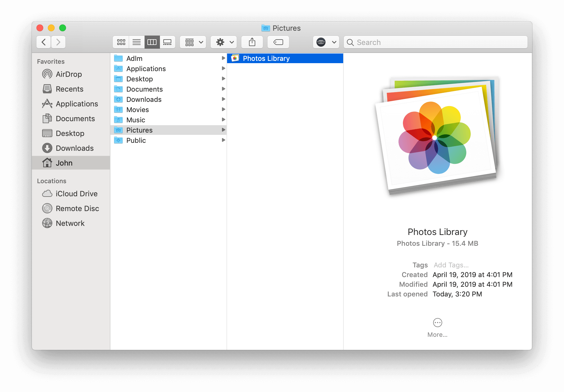Toggle the eye/preview visibility icon

322,42
